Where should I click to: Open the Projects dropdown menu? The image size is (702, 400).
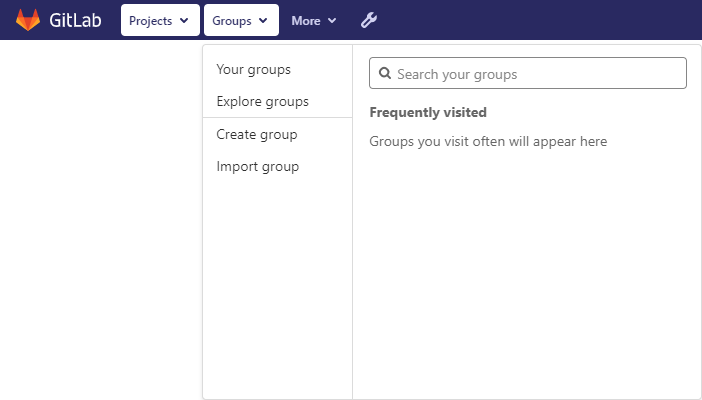tap(160, 20)
